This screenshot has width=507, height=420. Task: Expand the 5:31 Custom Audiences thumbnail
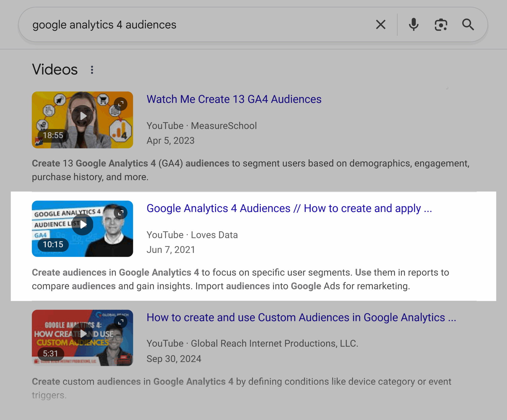pyautogui.click(x=121, y=322)
